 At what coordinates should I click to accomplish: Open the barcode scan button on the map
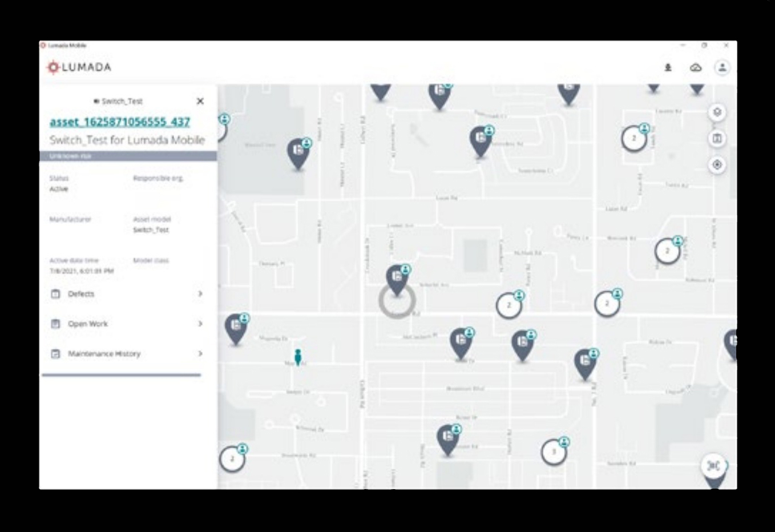[x=713, y=466]
